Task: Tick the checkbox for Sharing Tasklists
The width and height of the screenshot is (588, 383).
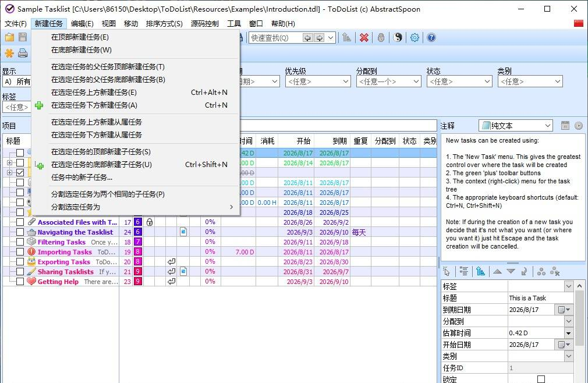Action: 20,272
